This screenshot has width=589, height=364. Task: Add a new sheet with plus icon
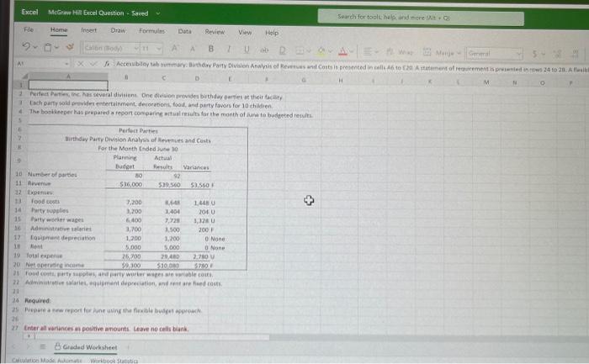pos(128,347)
